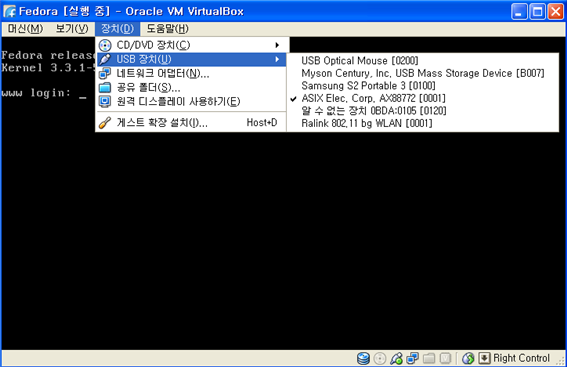Open the 보기(V) menu
The image size is (567, 367).
pyautogui.click(x=72, y=29)
